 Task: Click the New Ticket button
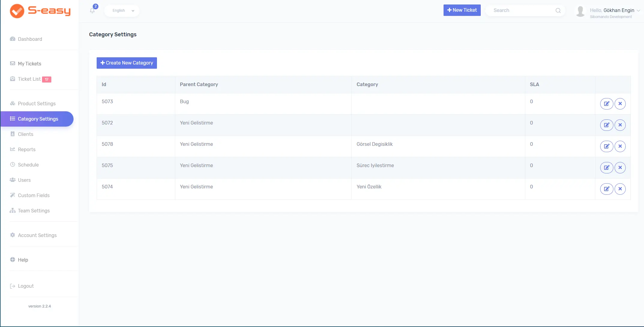click(x=462, y=10)
